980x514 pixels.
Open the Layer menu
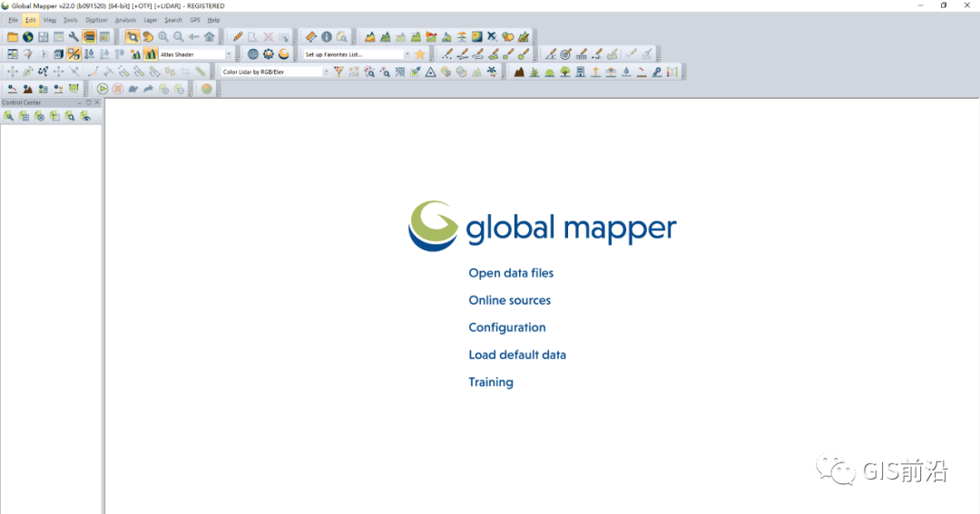(x=150, y=20)
